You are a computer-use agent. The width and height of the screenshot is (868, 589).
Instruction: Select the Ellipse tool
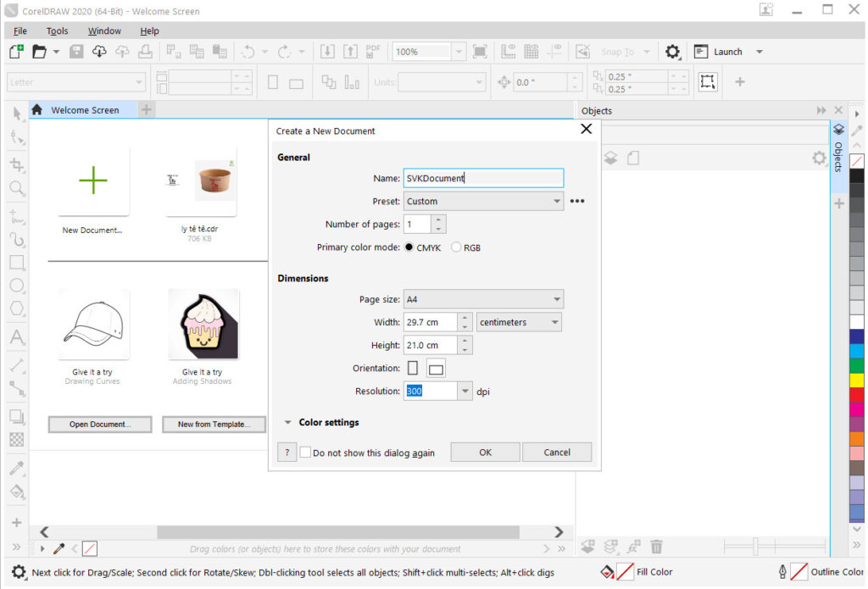pyautogui.click(x=17, y=286)
